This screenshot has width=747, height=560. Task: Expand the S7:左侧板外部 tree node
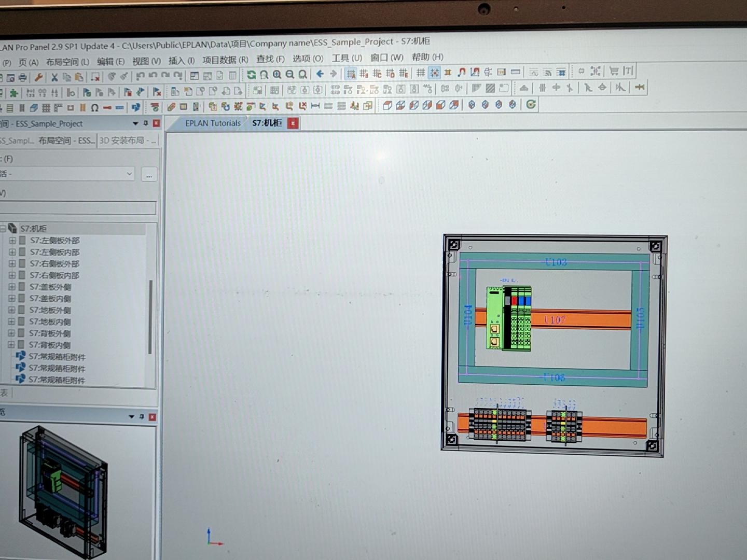click(x=12, y=241)
